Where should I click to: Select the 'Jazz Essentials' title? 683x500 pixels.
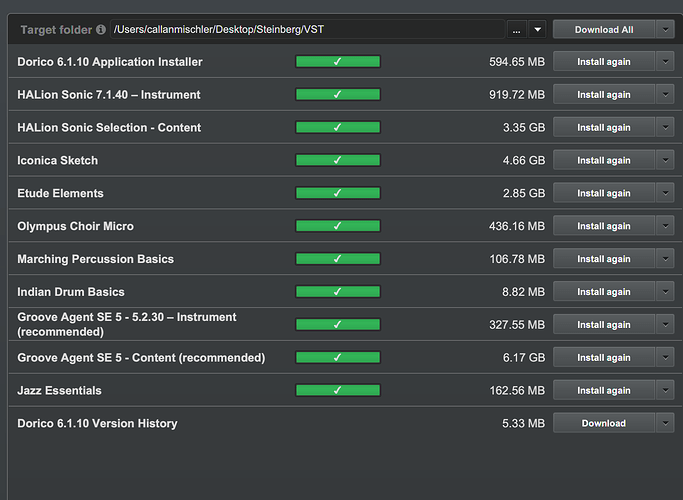click(x=59, y=390)
